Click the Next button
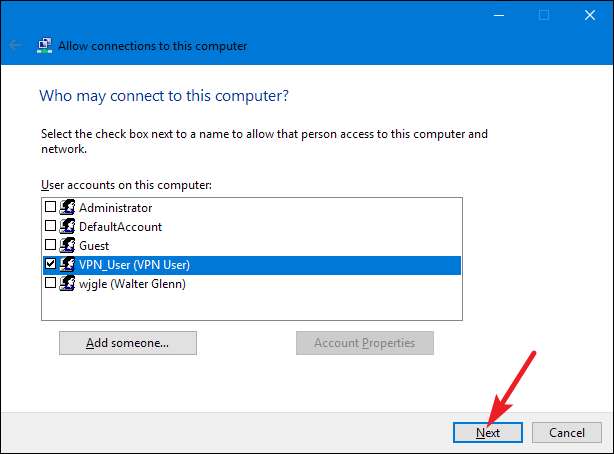The image size is (614, 454). point(489,432)
